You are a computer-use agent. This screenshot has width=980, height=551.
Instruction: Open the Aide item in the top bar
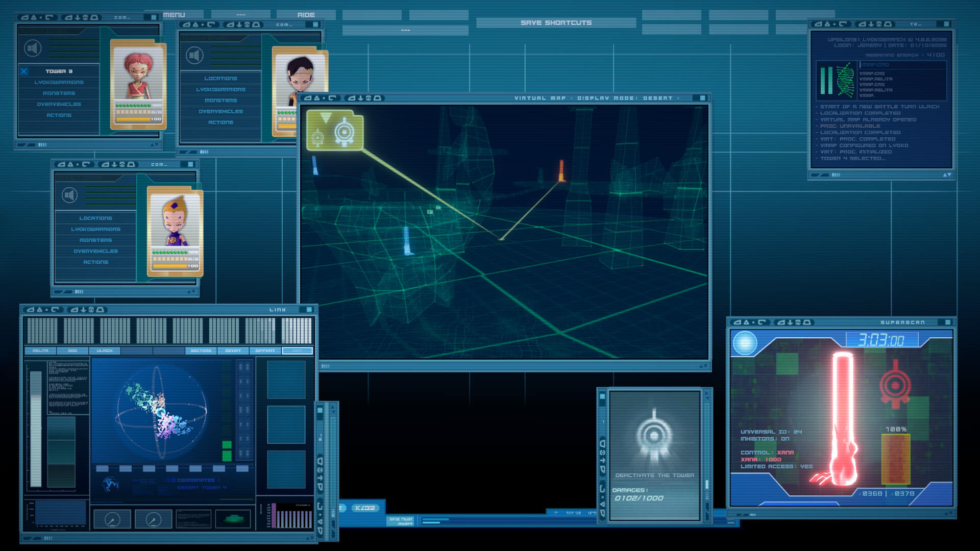pyautogui.click(x=306, y=15)
